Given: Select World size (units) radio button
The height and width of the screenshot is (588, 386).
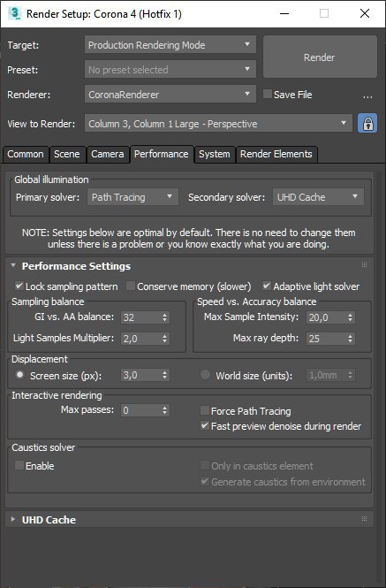Looking at the screenshot, I should (x=205, y=375).
